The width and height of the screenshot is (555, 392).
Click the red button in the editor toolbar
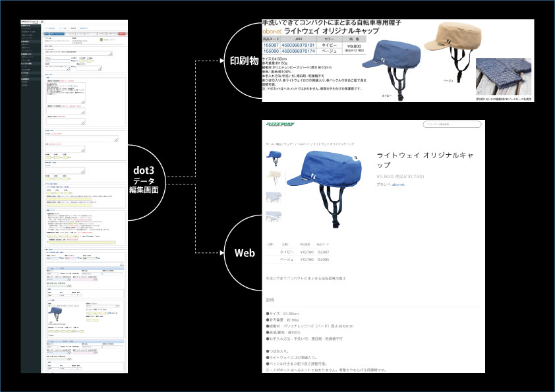tap(122, 34)
